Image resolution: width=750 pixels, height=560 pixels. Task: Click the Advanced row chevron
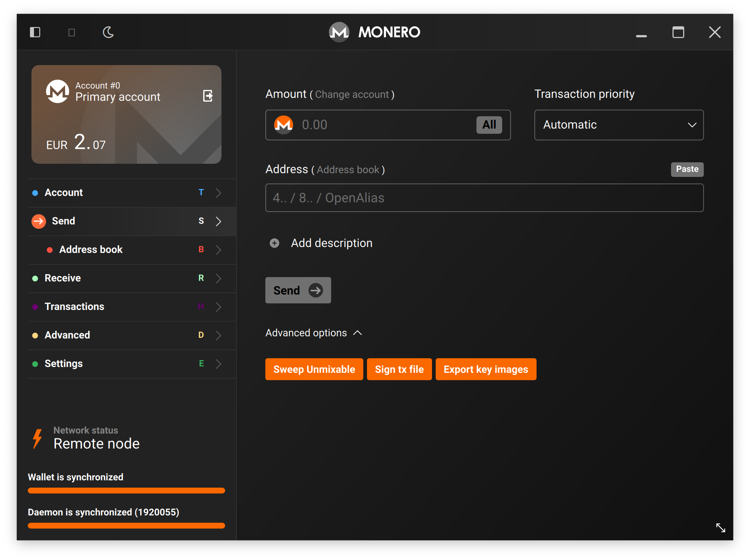[x=219, y=335]
